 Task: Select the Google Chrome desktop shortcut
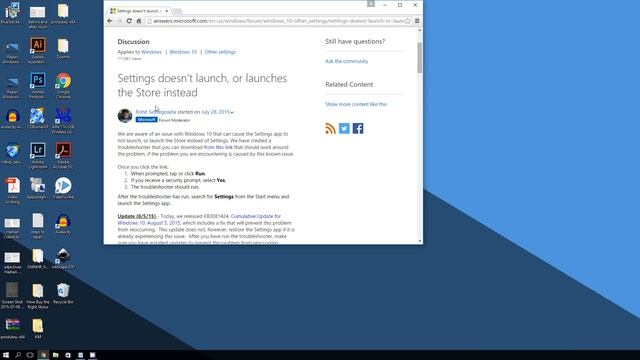coord(63,85)
